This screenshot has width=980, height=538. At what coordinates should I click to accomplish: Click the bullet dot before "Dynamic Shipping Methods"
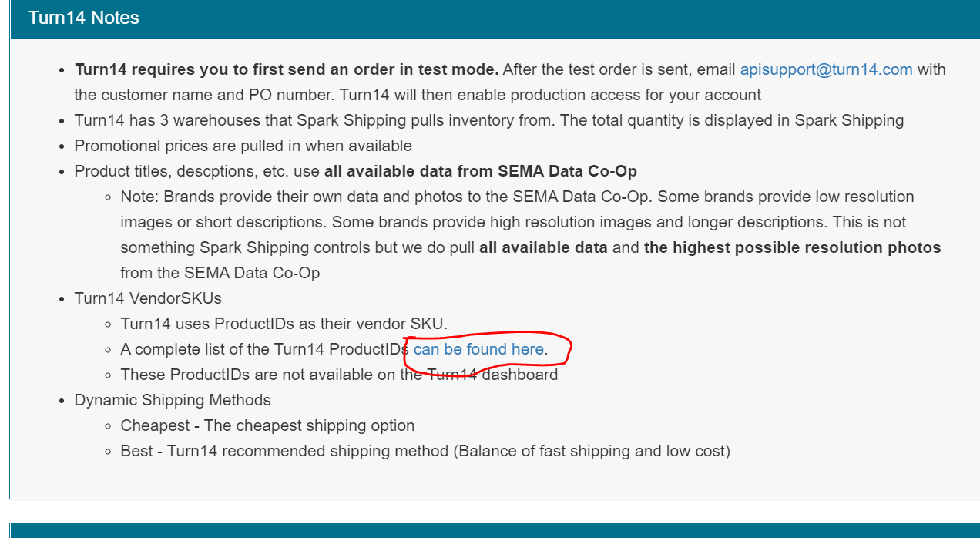tap(61, 401)
